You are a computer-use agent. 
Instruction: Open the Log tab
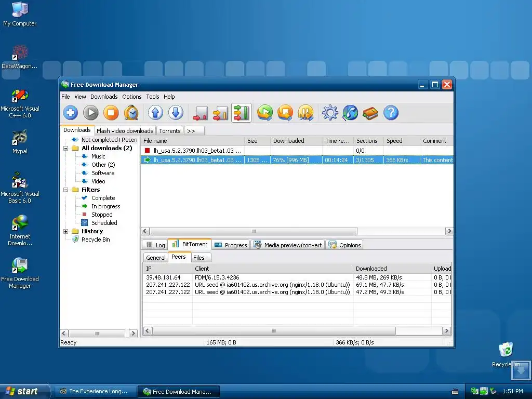(155, 245)
